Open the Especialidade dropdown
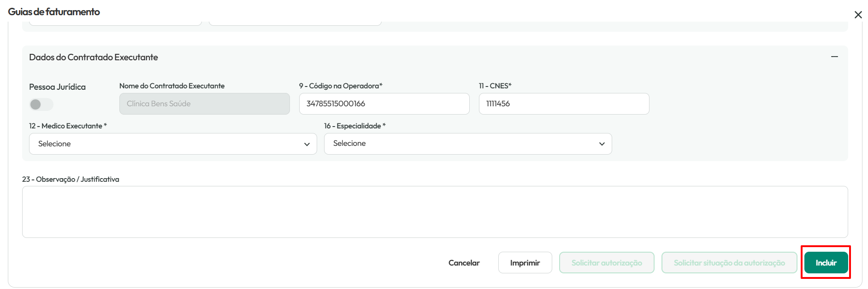The width and height of the screenshot is (868, 289). point(468,144)
